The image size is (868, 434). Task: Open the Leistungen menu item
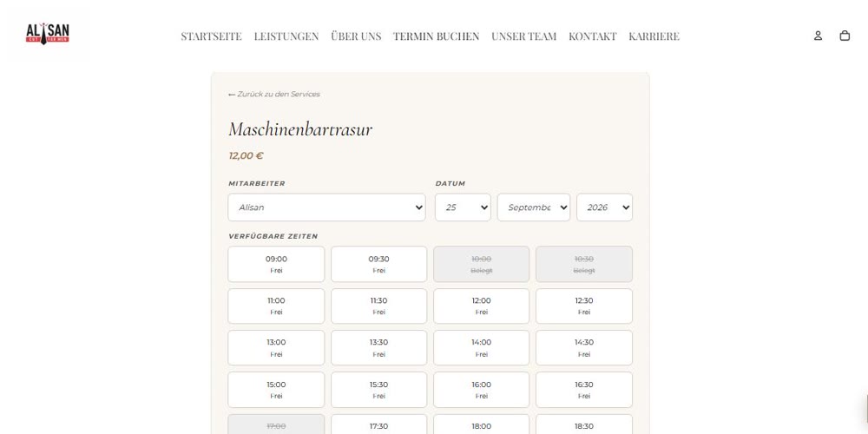coord(286,36)
